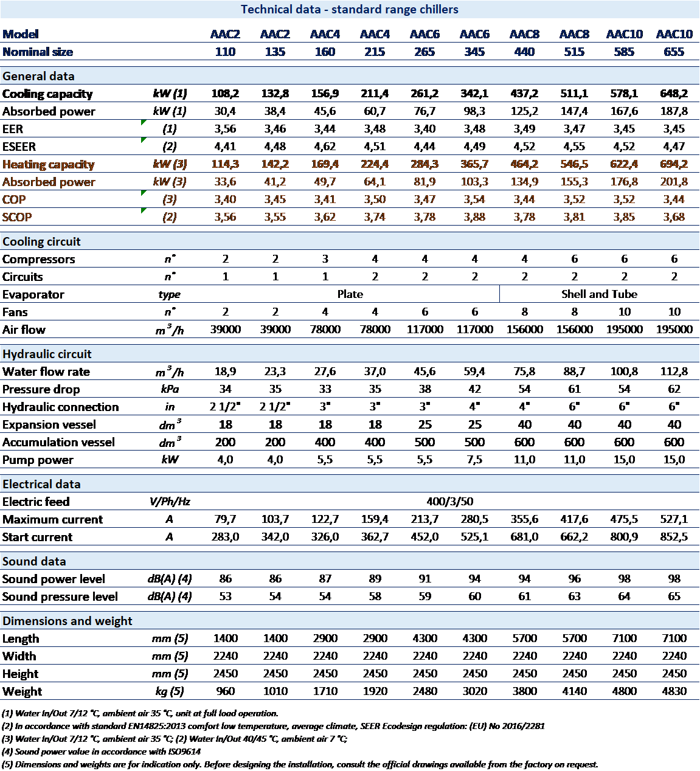Click the 'Nominal size' row label
Viewport: 700px width, 771px height.
click(37, 52)
